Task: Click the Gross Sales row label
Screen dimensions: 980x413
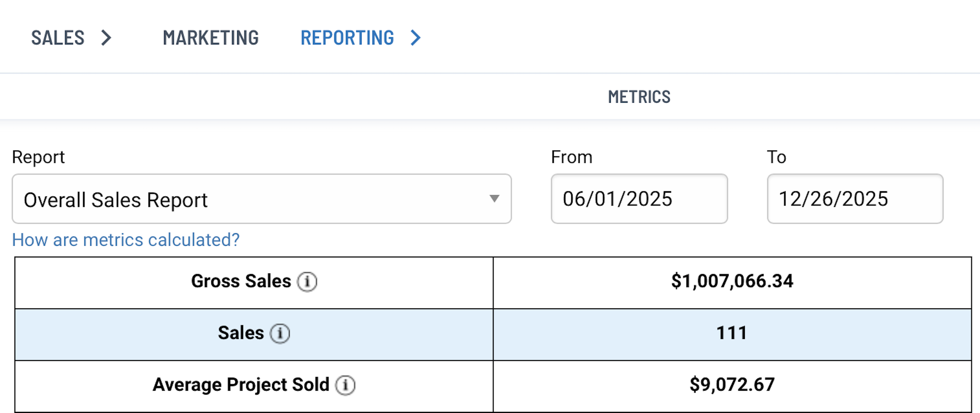Action: click(241, 281)
